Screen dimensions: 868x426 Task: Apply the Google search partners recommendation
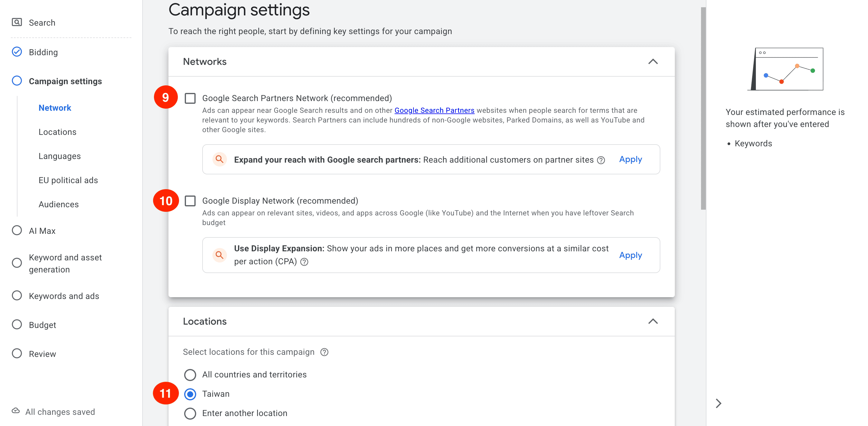click(x=631, y=159)
